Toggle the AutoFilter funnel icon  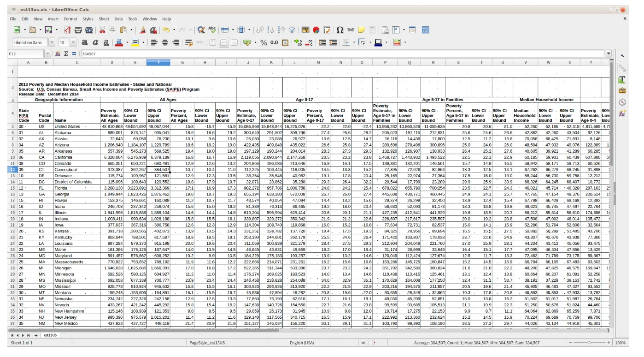(x=292, y=30)
